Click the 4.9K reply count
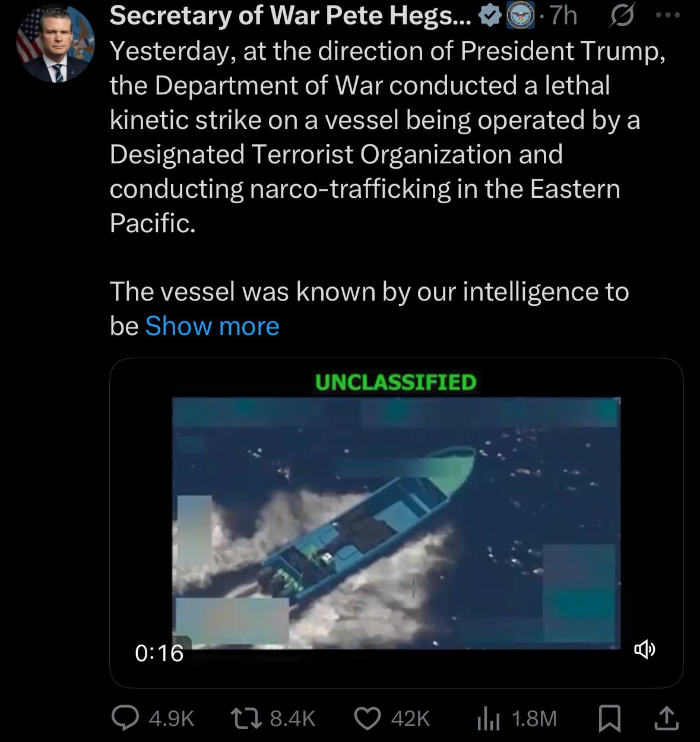Screen dimensions: 700x742 pyautogui.click(x=172, y=719)
